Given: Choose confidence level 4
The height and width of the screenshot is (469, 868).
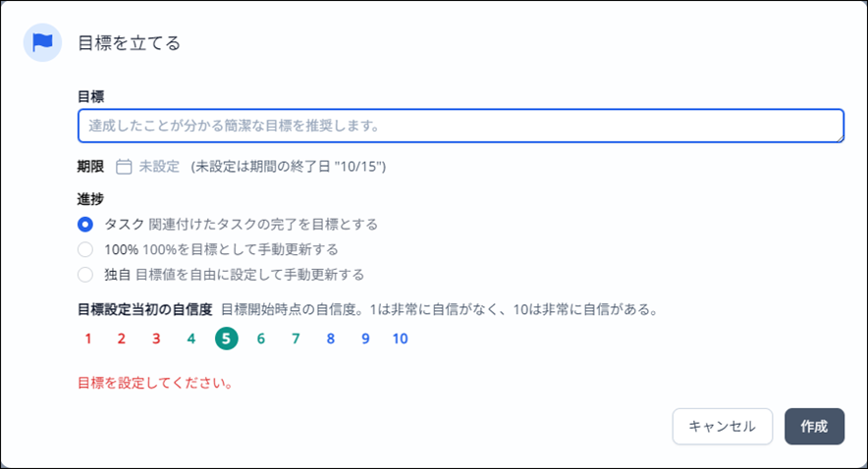Looking at the screenshot, I should click(x=191, y=339).
